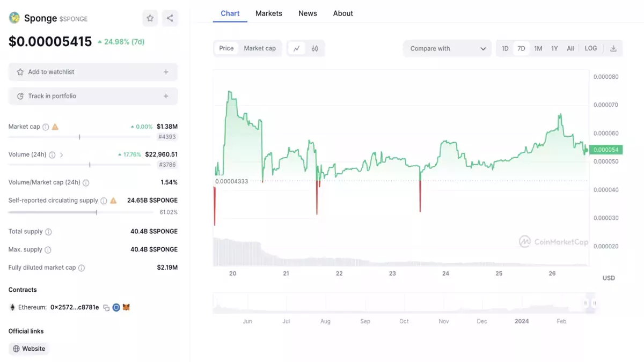The height and width of the screenshot is (362, 644).
Task: Select the Price chart toggle
Action: [x=226, y=48]
